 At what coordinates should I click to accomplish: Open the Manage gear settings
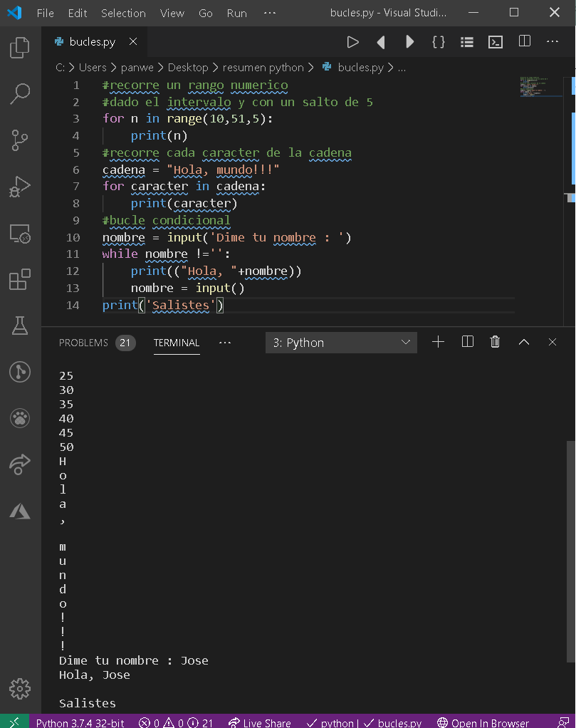point(19,689)
